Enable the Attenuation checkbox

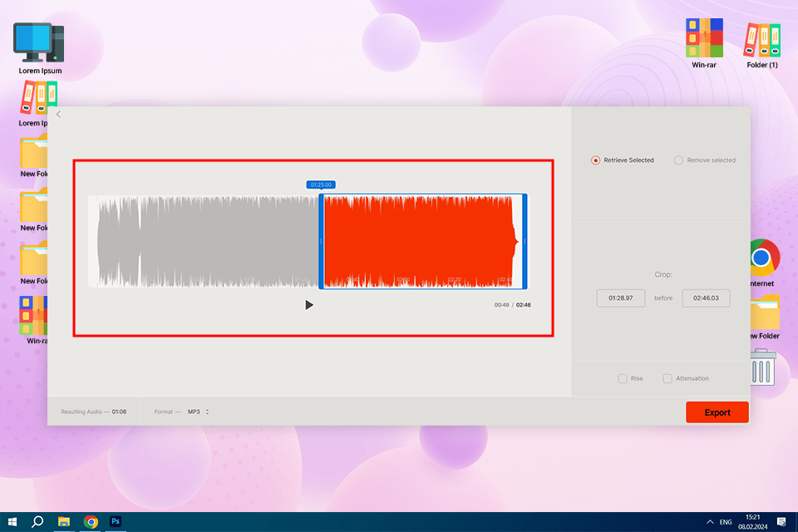(667, 378)
